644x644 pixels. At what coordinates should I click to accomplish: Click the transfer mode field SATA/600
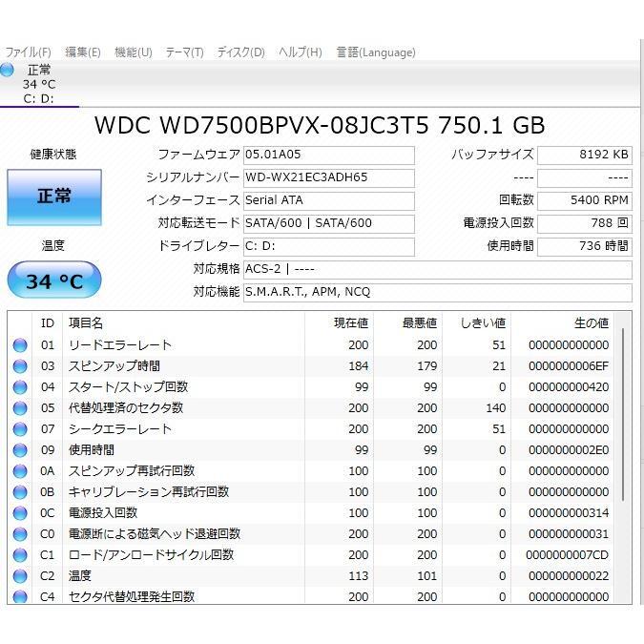(x=329, y=223)
